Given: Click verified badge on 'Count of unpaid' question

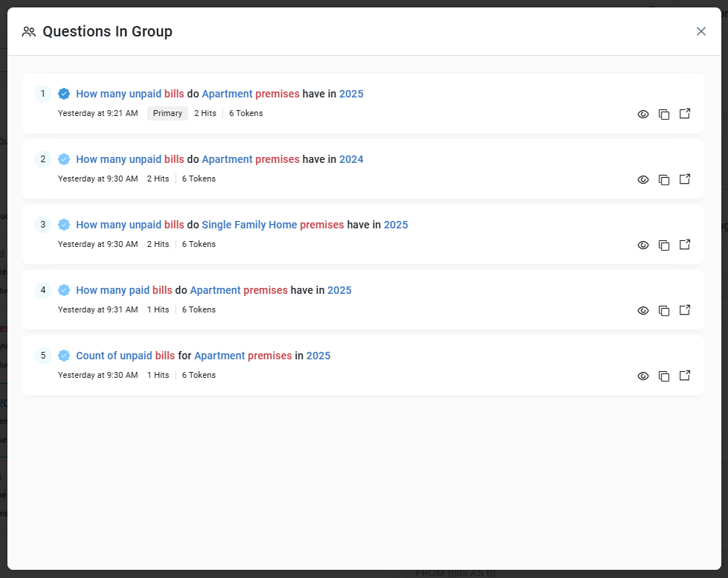Looking at the screenshot, I should [x=64, y=356].
